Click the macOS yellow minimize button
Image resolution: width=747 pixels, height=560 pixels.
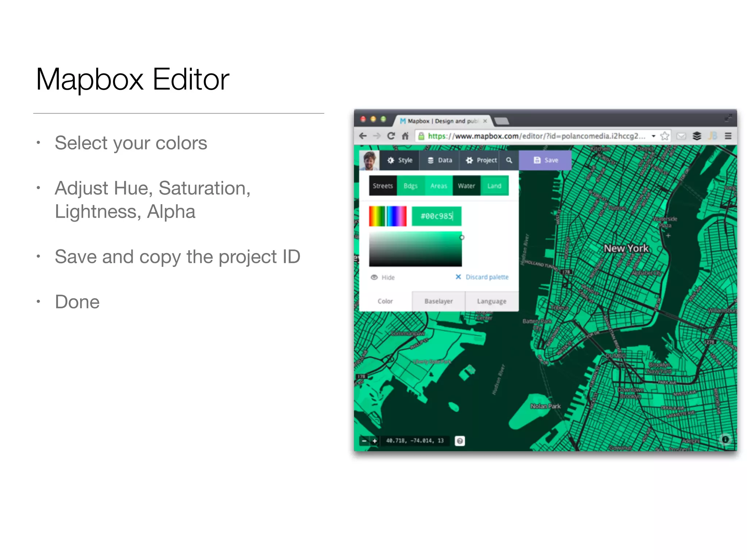click(373, 119)
